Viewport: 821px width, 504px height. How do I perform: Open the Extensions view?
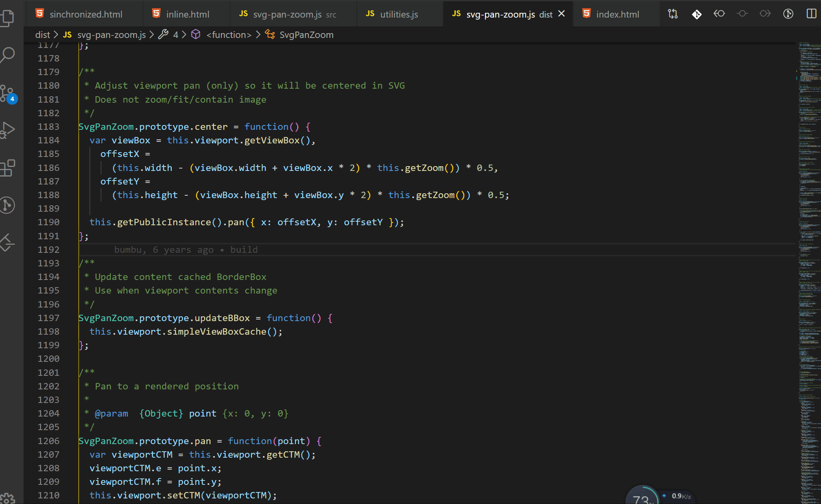tap(8, 168)
